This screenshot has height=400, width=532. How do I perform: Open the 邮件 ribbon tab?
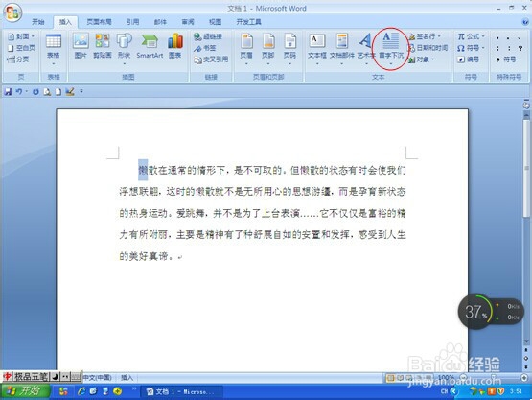pyautogui.click(x=160, y=22)
